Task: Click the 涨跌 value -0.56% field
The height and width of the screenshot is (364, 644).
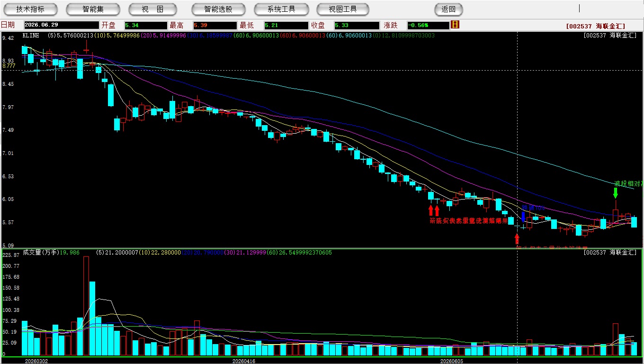Action: coord(428,25)
